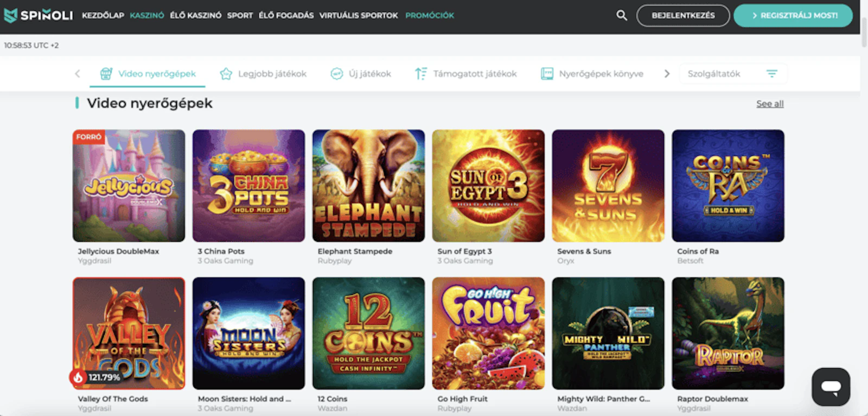Open the Szolgáltatók providers dropdown
This screenshot has width=868, height=416.
732,74
